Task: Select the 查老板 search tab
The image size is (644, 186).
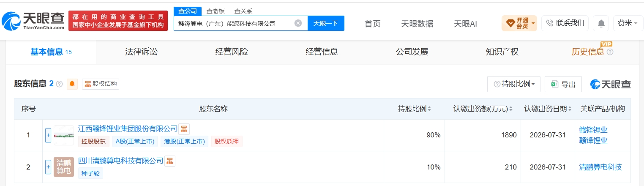Action: [216, 11]
